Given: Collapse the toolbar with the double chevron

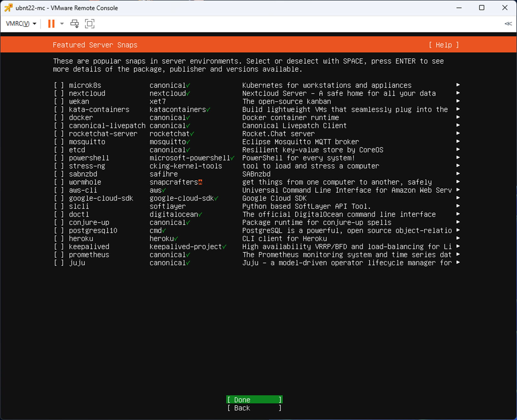Looking at the screenshot, I should point(508,24).
